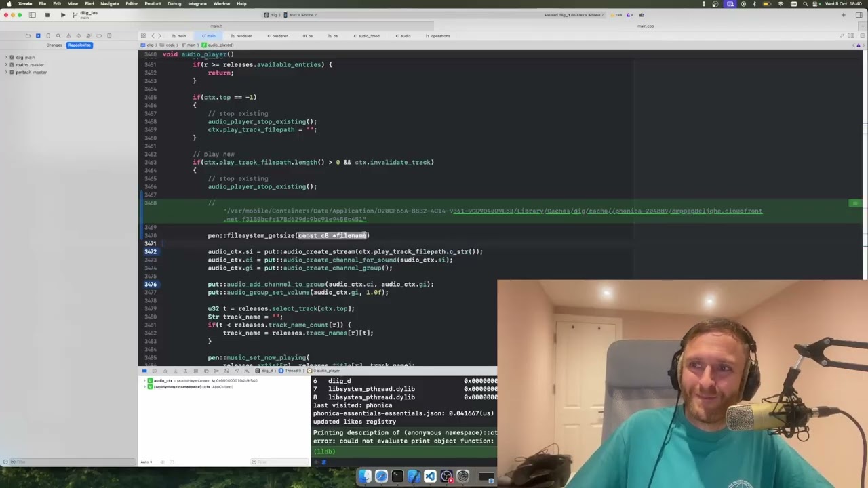
Task: Step over in the debug bar
Action: coord(165,371)
